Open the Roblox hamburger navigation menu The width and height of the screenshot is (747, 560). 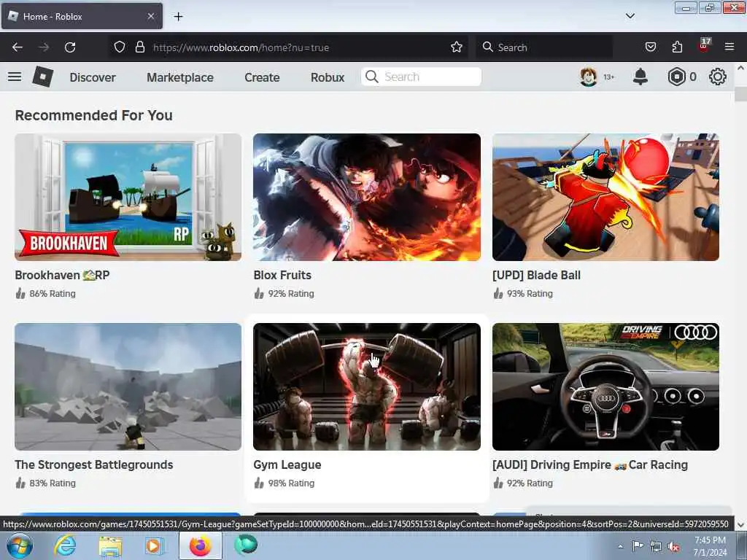15,77
